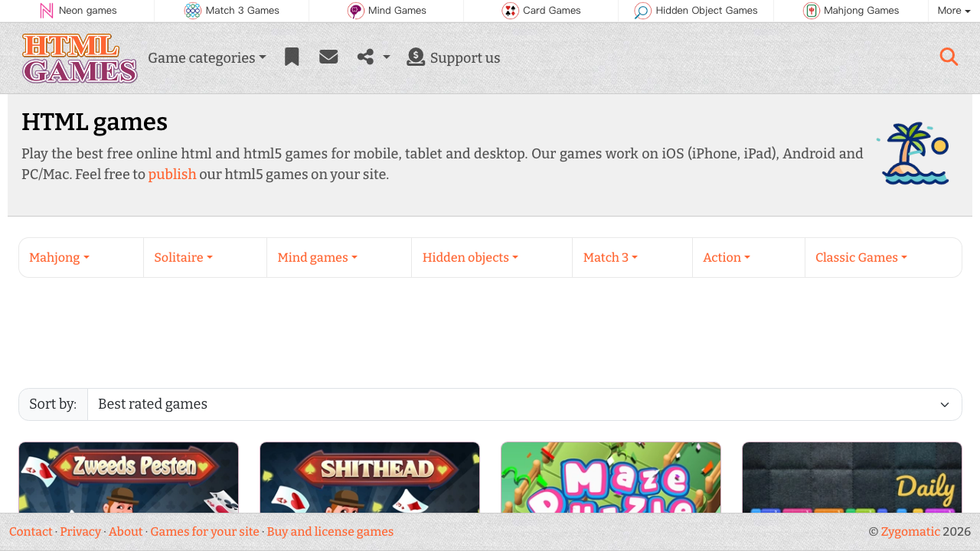Open the Shithead game thumbnail
The image size is (980, 551).
point(370,478)
